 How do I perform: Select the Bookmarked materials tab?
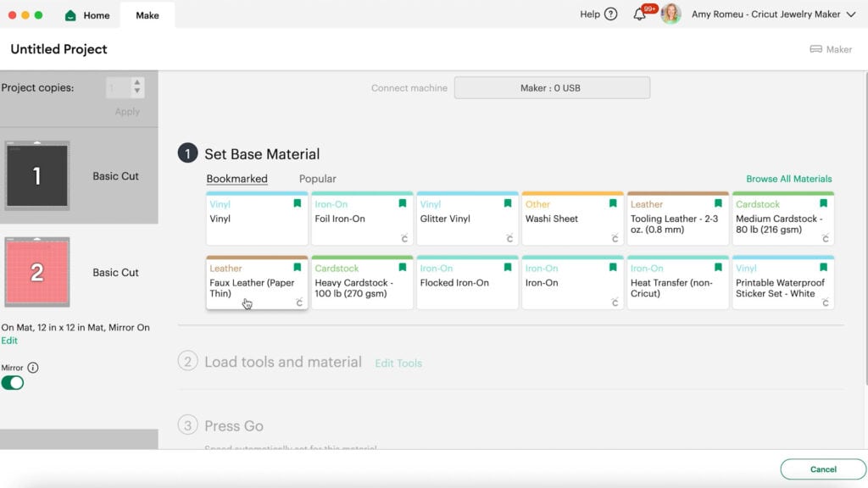click(x=237, y=179)
